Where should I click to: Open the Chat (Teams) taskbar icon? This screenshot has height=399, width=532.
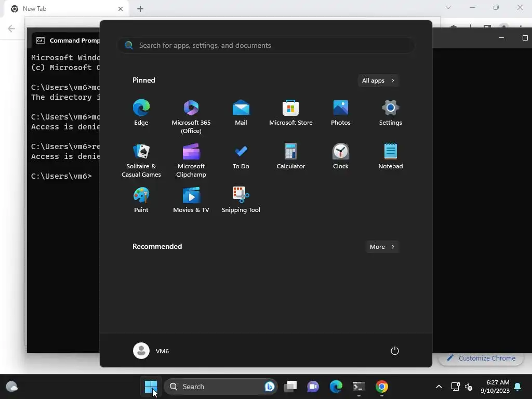313,387
